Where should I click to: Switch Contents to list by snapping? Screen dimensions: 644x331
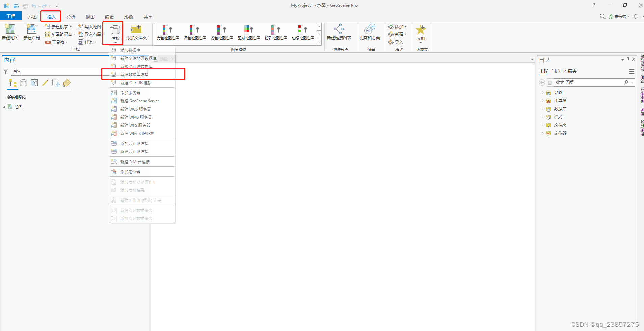(56, 83)
